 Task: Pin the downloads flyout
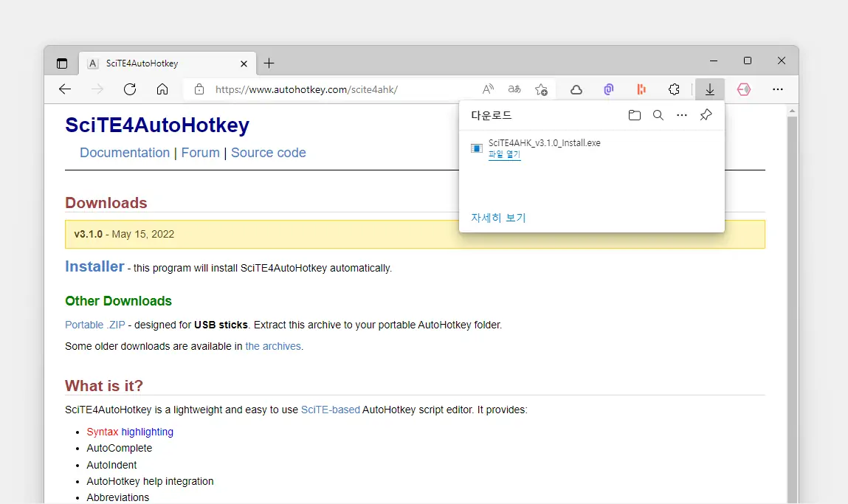[706, 115]
